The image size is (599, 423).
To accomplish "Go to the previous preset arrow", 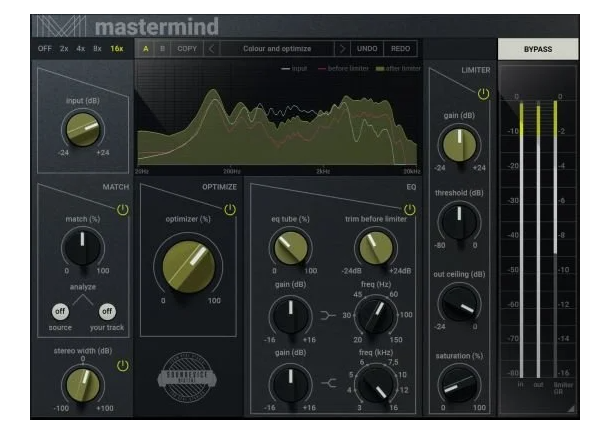I will click(x=212, y=49).
